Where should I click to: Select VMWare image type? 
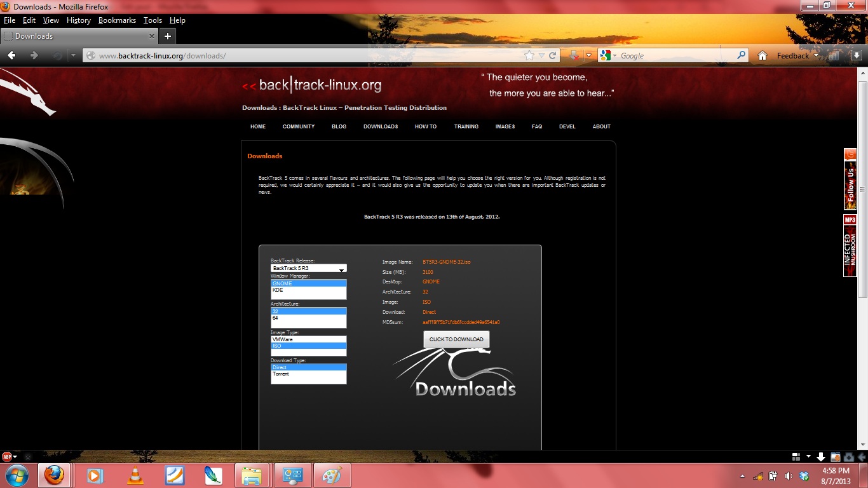coord(309,339)
